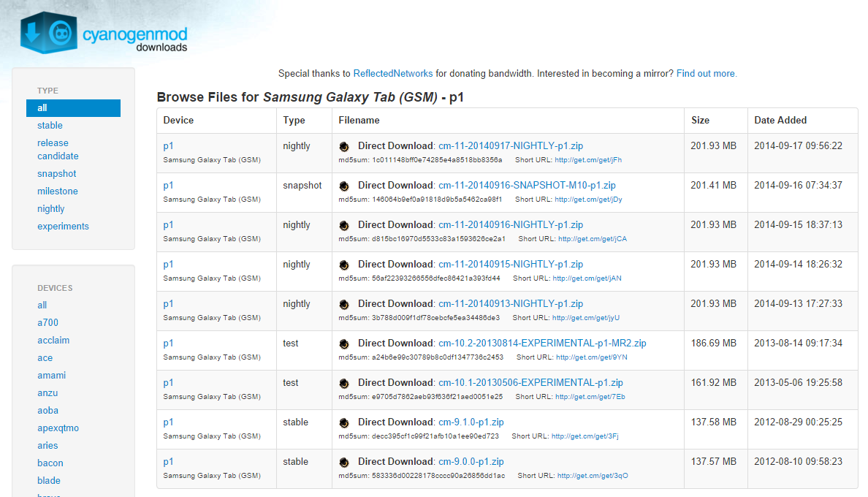
Task: Click the icon beside cm-10.1-20130506-EXPERIMENTAL-p1.zip
Action: pos(344,383)
